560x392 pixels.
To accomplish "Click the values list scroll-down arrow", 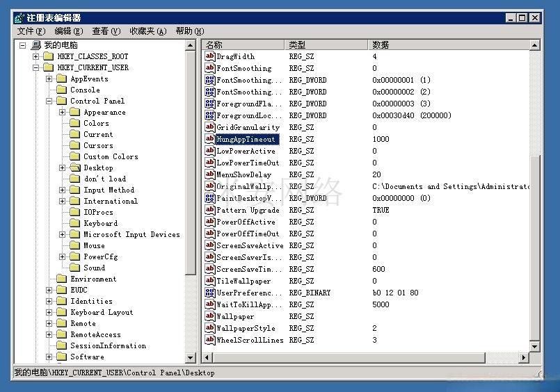I will coord(534,345).
